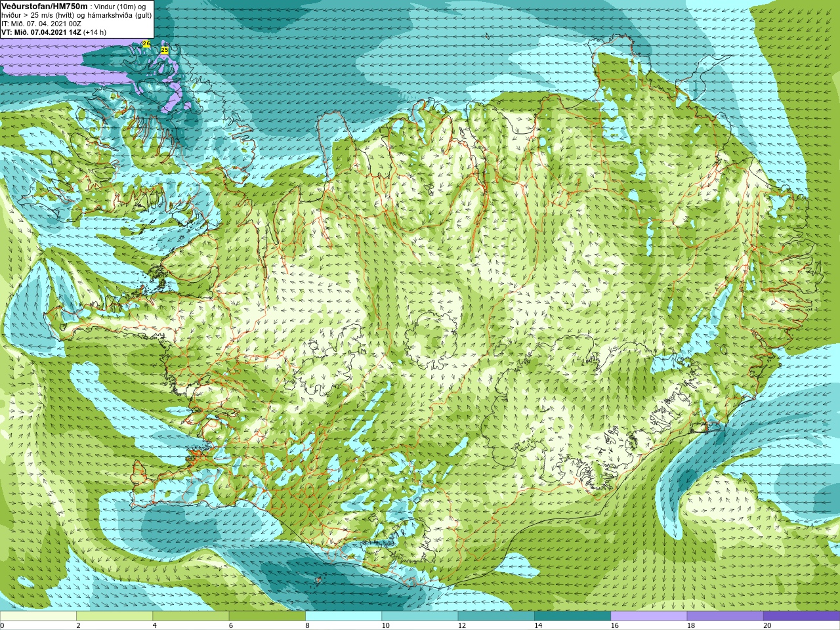This screenshot has height=630, width=840.
Task: Click the legend scale label '6'
Action: click(231, 625)
